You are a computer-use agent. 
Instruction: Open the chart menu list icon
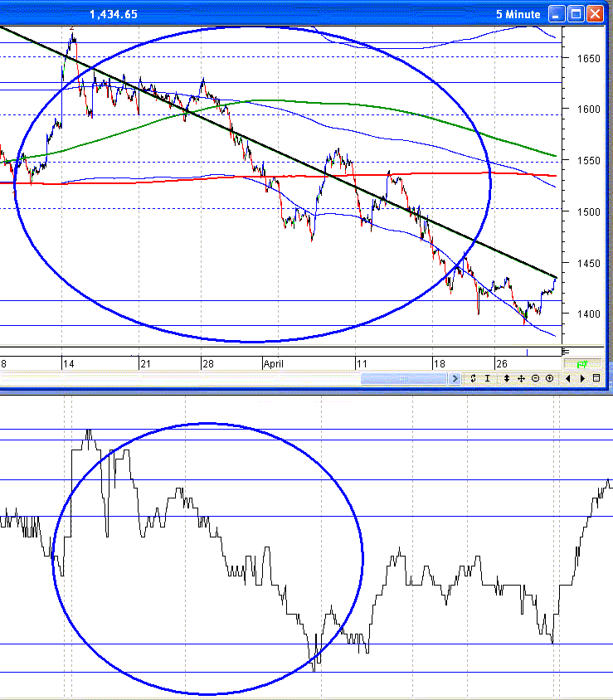point(596,378)
